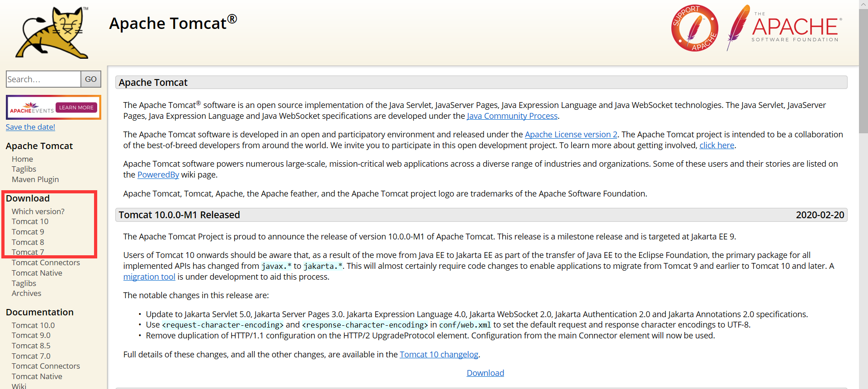
Task: Open Tomcat 8.5 documentation
Action: 31,346
